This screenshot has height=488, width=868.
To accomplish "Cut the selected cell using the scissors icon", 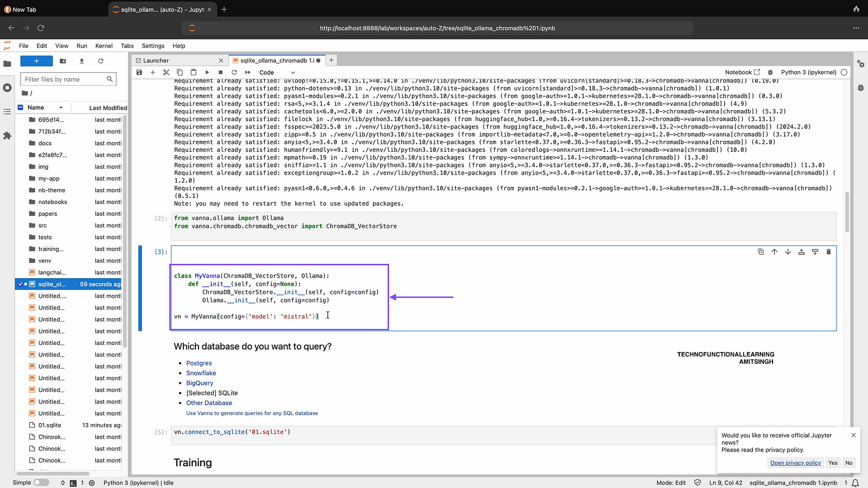I will tap(166, 72).
